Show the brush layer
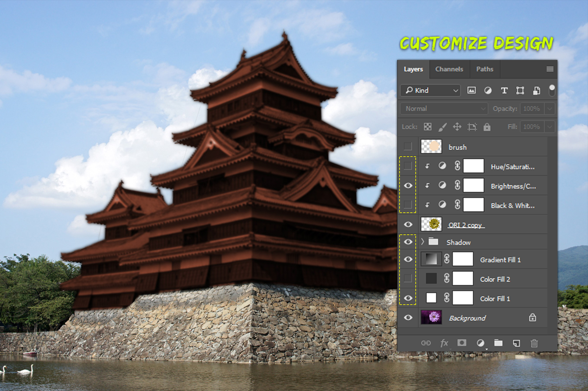 tap(408, 146)
